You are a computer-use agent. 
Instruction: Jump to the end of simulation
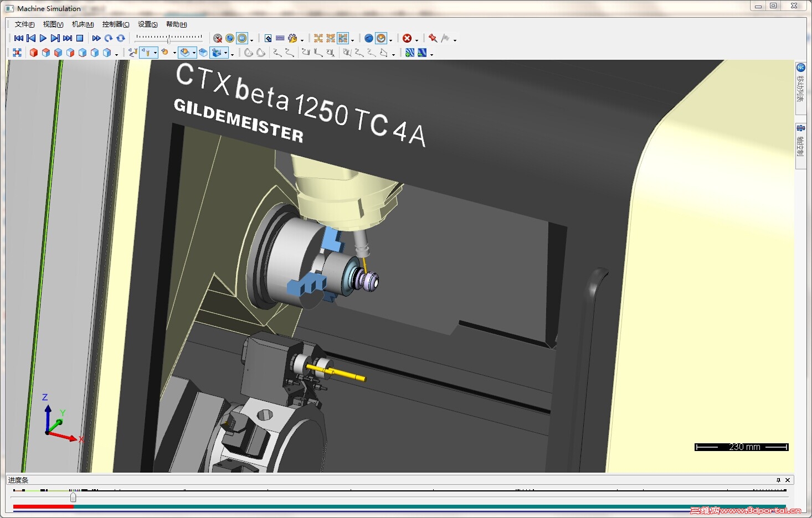click(68, 38)
